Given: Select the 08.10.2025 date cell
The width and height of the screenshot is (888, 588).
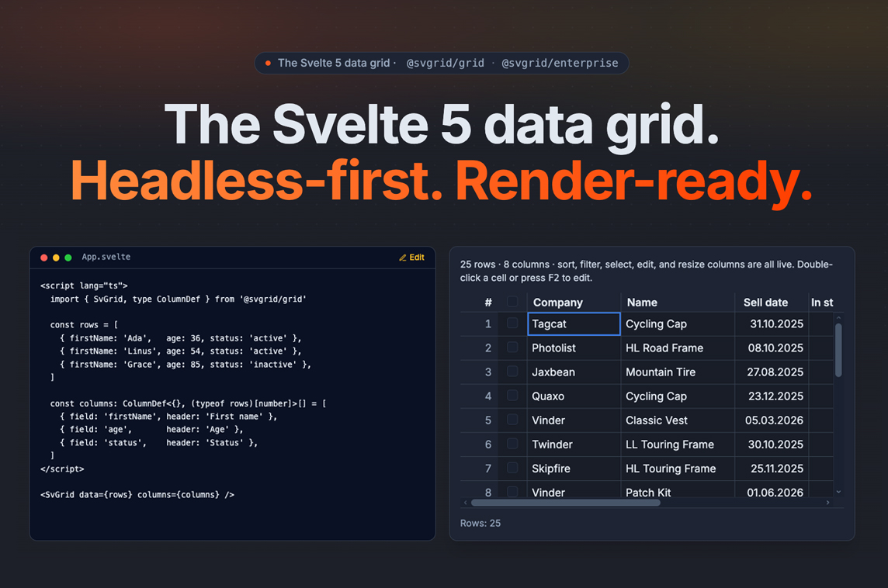Looking at the screenshot, I should point(772,348).
